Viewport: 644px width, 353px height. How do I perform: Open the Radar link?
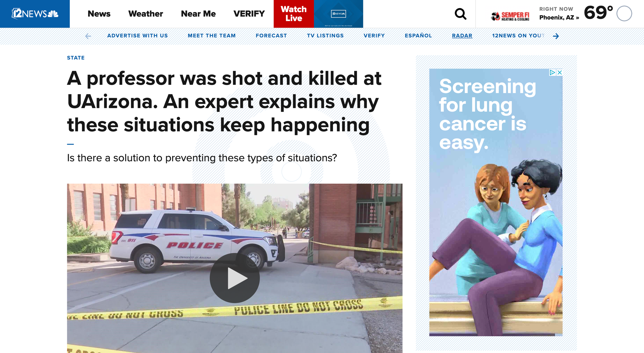462,36
